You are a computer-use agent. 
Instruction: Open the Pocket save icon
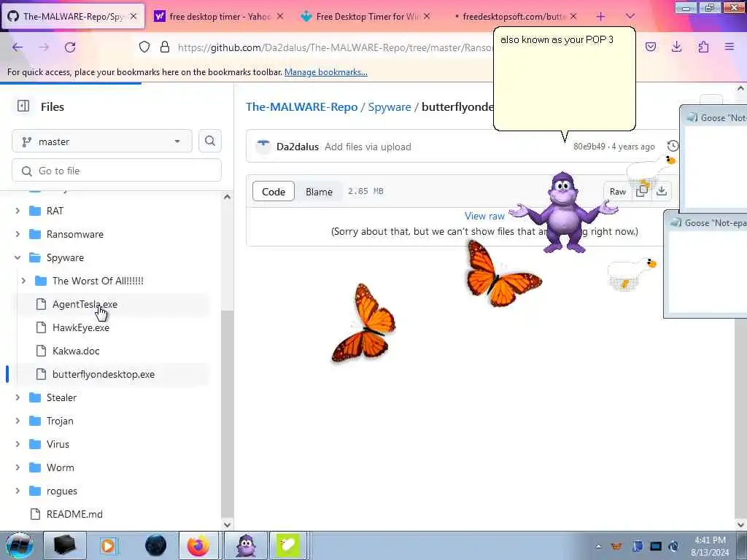651,47
